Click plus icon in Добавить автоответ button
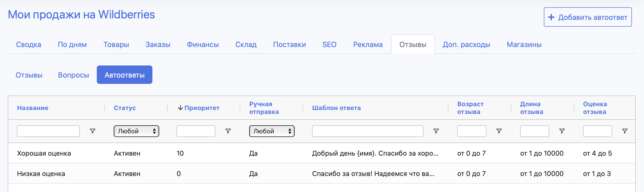644x192 pixels. tap(551, 17)
